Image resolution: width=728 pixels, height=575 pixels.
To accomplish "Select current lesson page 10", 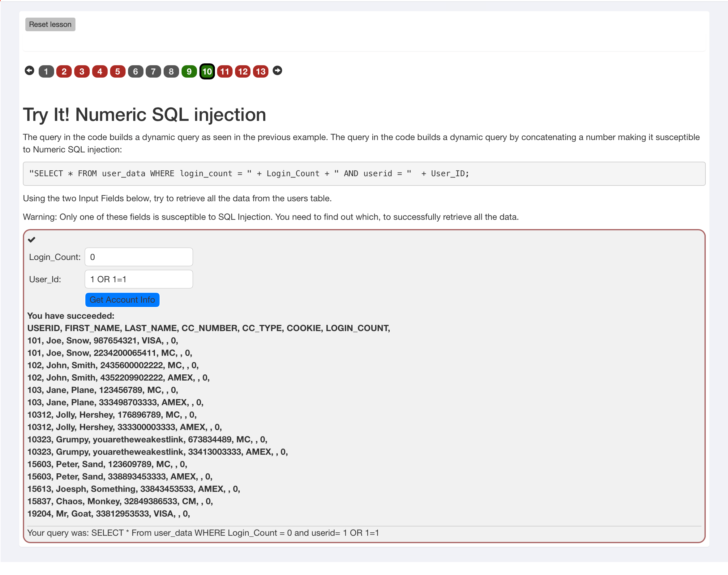I will pyautogui.click(x=207, y=71).
